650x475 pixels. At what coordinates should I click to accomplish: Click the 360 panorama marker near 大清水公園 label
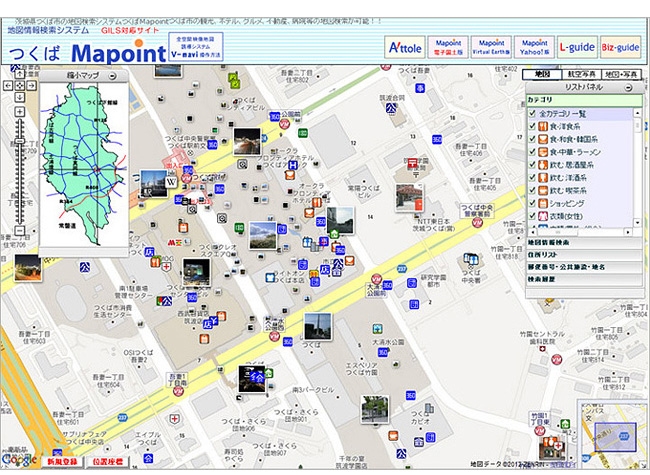click(383, 352)
